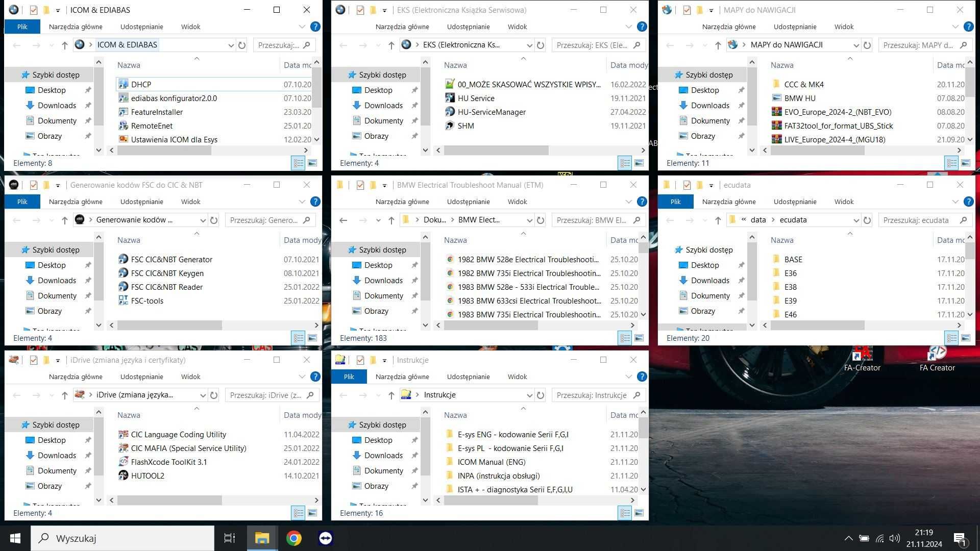Screen dimensions: 980x551
Task: Sort by Nazwa in Generowanie kodów window
Action: point(129,240)
